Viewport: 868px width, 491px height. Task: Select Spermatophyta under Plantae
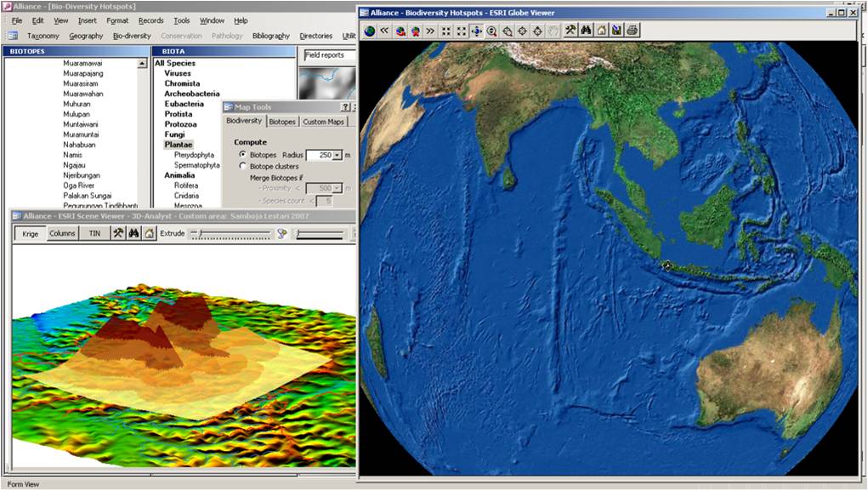pos(196,165)
